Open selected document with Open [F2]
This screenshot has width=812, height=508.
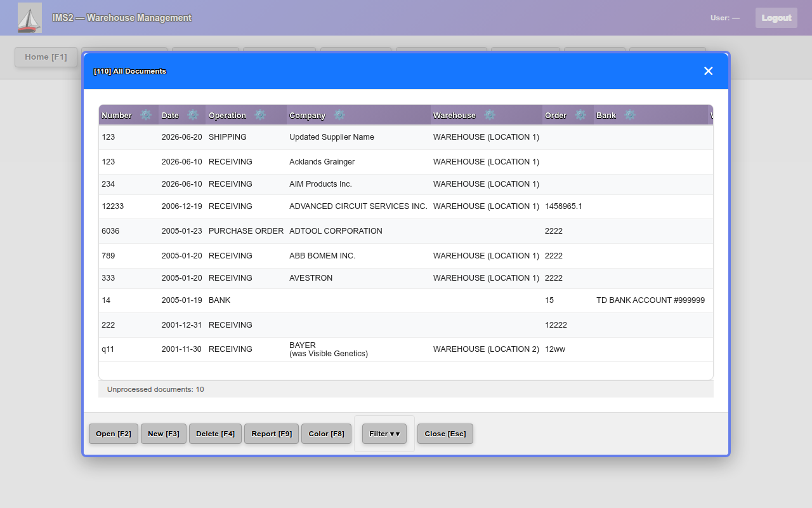(x=114, y=434)
